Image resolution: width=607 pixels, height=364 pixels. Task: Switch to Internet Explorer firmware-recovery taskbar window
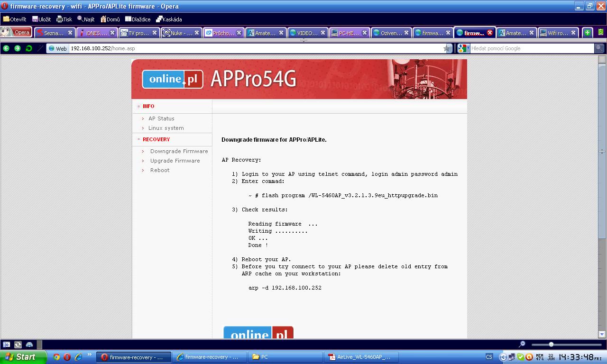click(210, 357)
